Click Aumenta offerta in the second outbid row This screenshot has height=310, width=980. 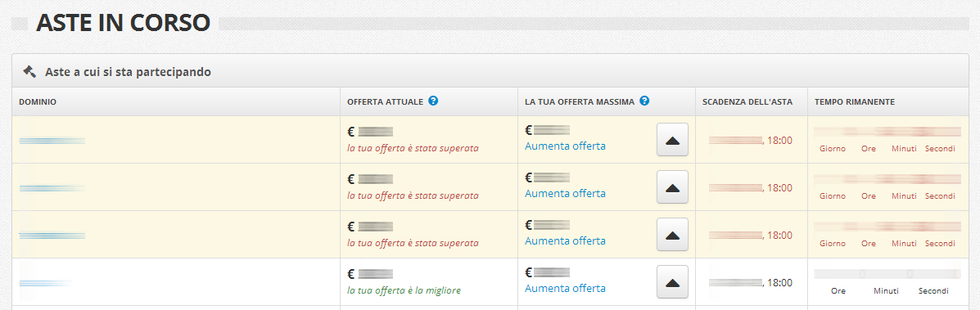coord(565,193)
